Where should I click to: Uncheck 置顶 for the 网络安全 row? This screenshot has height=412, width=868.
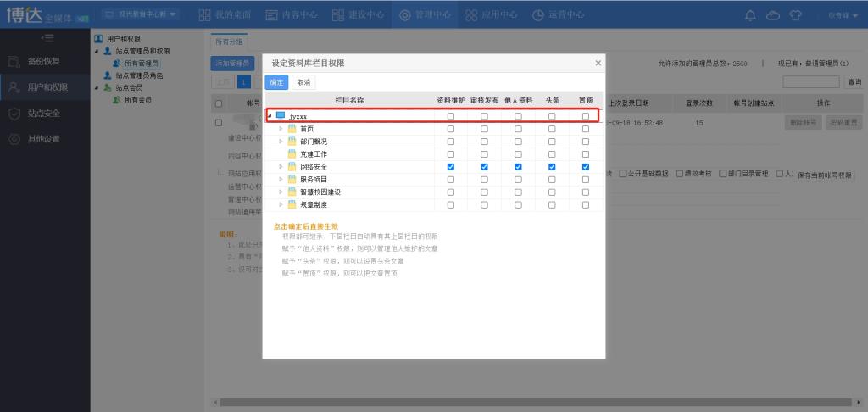tap(586, 167)
